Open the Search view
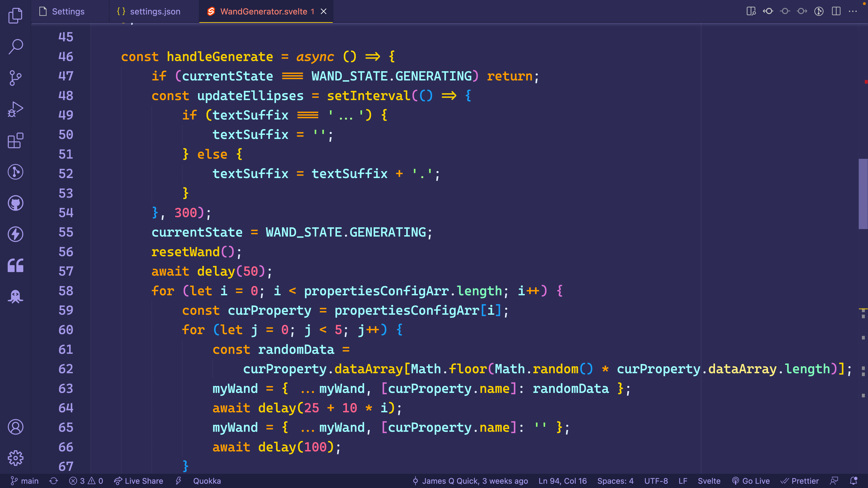 click(16, 47)
